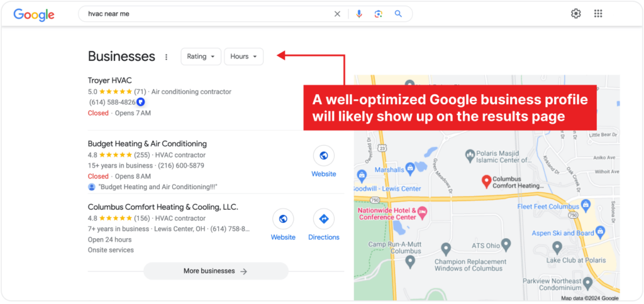
Task: Click "Closed · Opens 8 AM" status text
Action: pyautogui.click(x=119, y=176)
